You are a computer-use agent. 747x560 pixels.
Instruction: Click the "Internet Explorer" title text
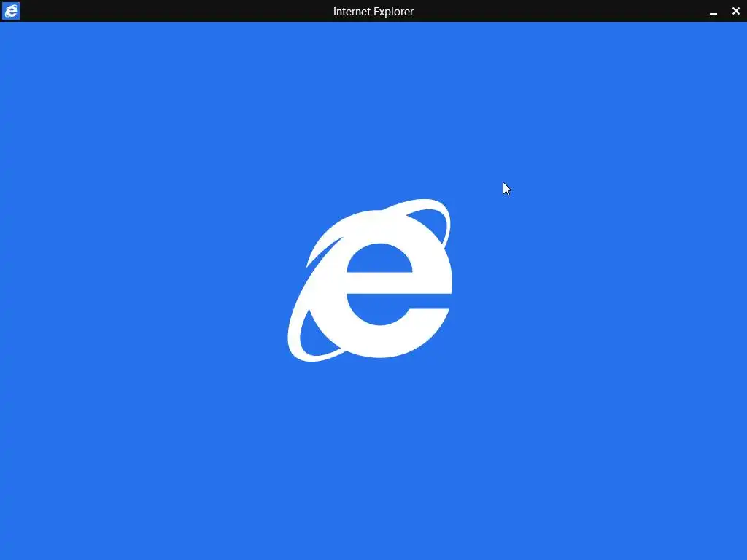(x=373, y=12)
